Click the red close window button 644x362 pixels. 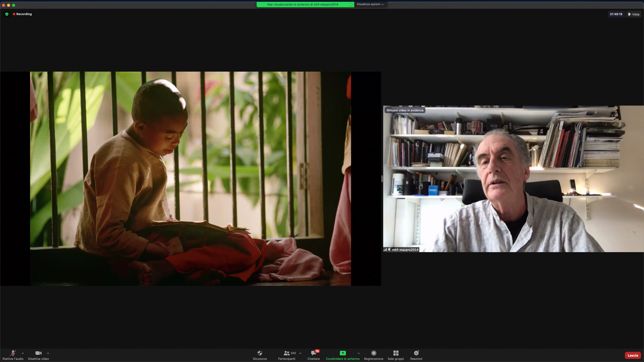tap(4, 5)
